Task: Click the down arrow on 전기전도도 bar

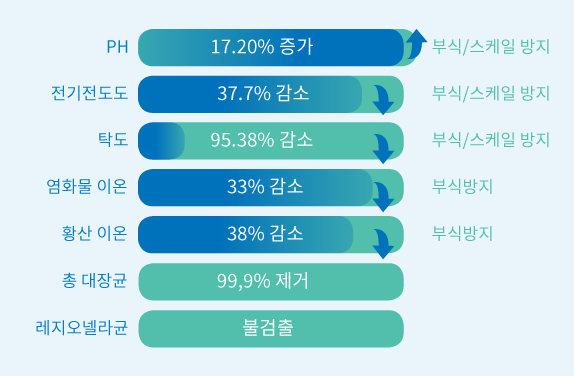Action: [383, 100]
